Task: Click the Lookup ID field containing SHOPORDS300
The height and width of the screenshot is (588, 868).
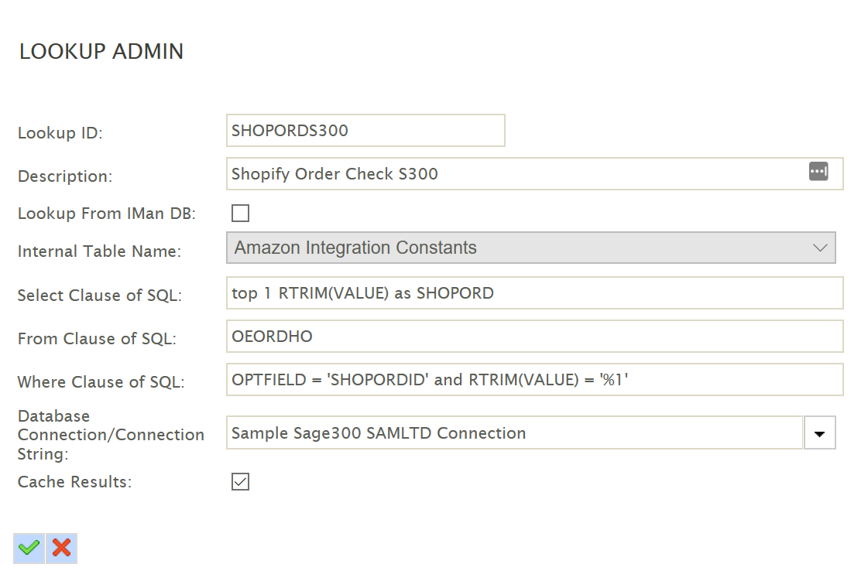Action: coord(365,131)
